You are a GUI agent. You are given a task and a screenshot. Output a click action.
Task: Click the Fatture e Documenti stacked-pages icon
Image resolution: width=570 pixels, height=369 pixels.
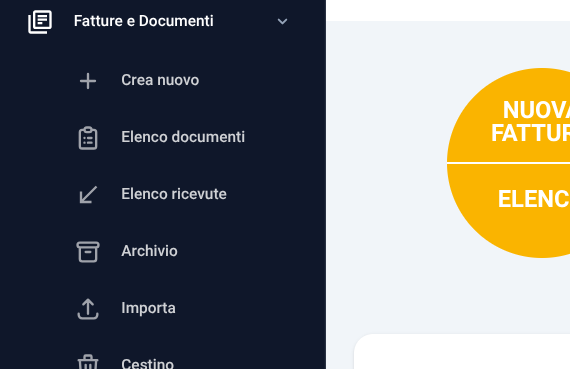point(40,22)
